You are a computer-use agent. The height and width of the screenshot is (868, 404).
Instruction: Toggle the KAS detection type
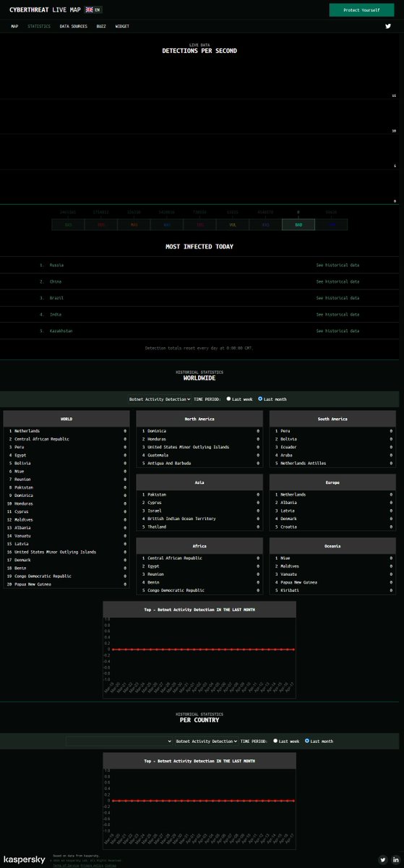click(265, 225)
